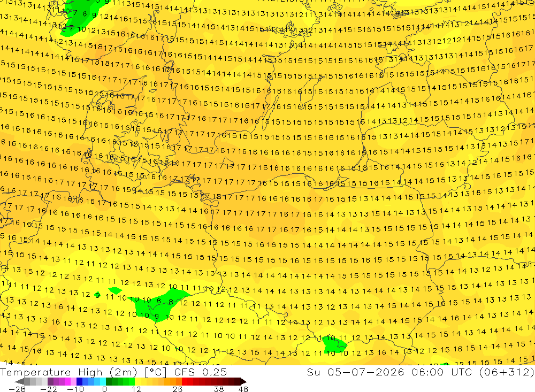Image resolution: width=535 pixels, height=392 pixels.
Task: Click the bright red swatch above '26'
Action: [185, 381]
